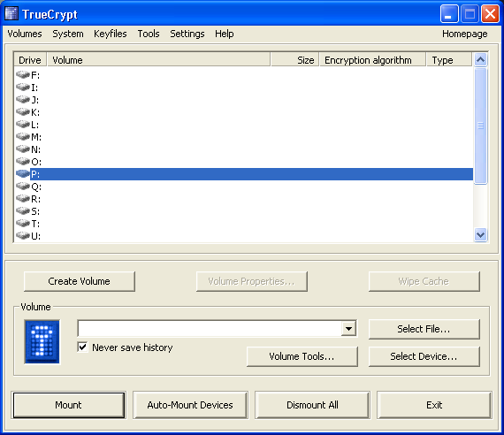Click the Type column header

(x=449, y=60)
